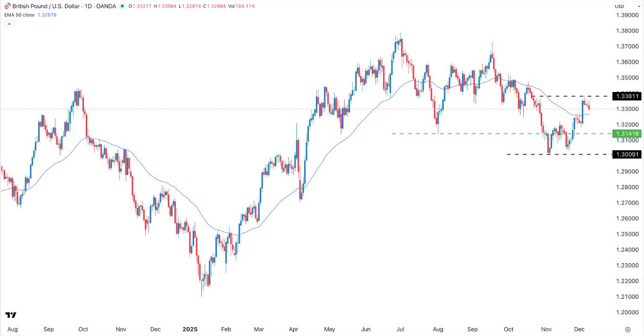Click the British Pound flag symbol icon
Image resolution: width=644 pixels, height=336 pixels.
[7, 6]
